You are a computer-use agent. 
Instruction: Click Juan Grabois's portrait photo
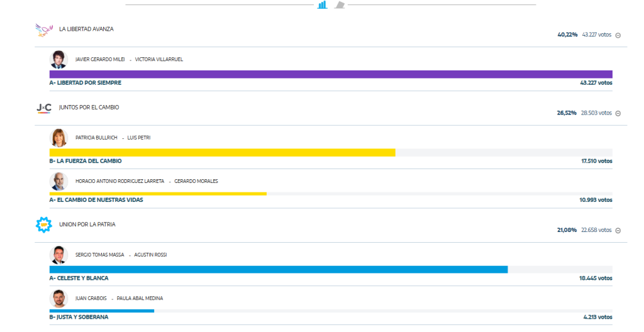(58, 298)
